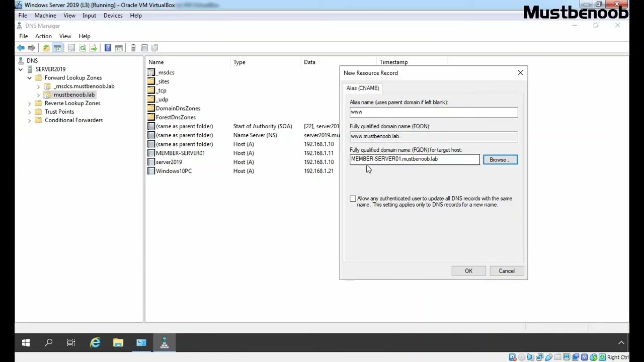This screenshot has width=644, height=362.
Task: Select _msdcs folder in record list
Action: tap(165, 73)
